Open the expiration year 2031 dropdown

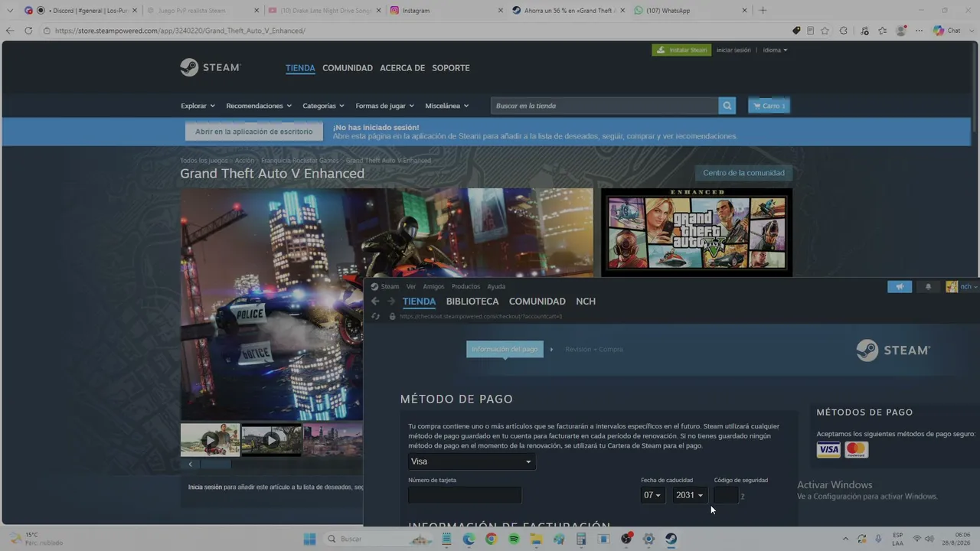click(689, 495)
